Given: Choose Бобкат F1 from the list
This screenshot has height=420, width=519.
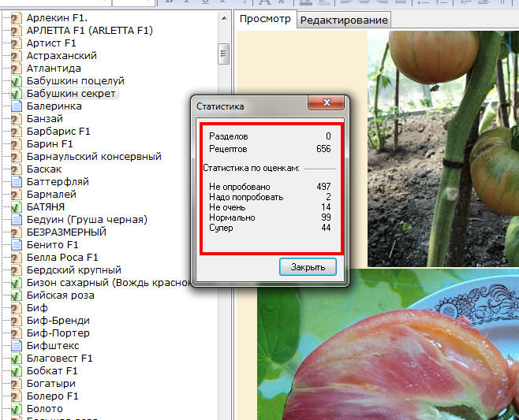Looking at the screenshot, I should [x=52, y=371].
